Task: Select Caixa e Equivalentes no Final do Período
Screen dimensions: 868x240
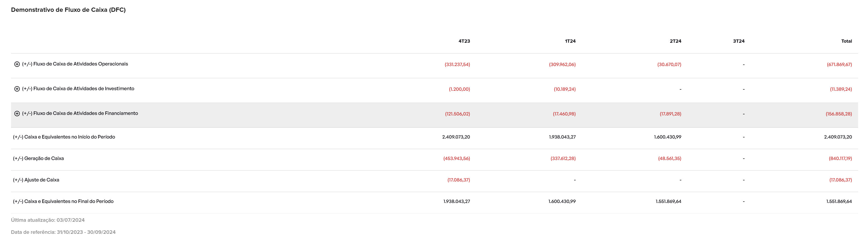Action: (63, 201)
